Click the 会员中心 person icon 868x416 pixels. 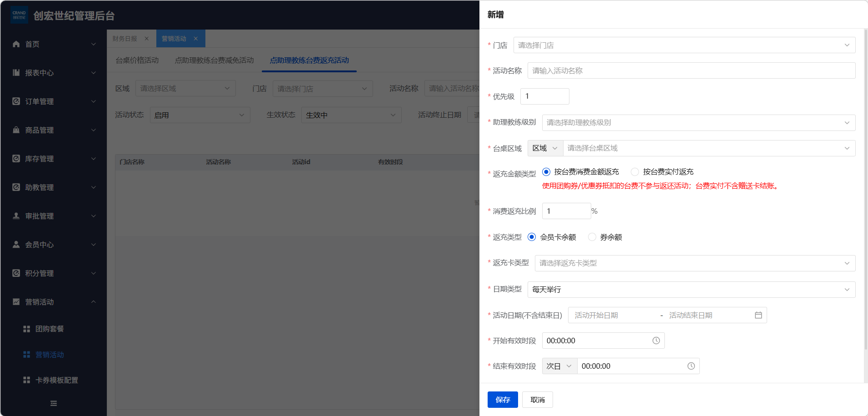(16, 245)
